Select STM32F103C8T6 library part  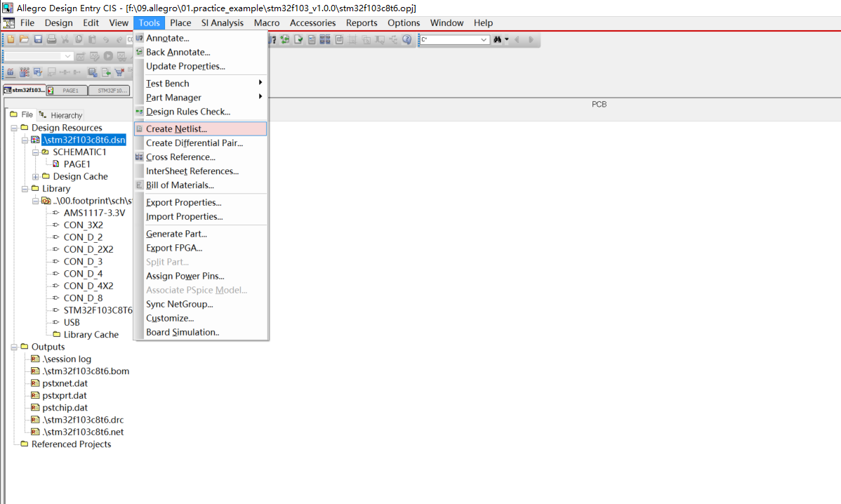click(98, 310)
